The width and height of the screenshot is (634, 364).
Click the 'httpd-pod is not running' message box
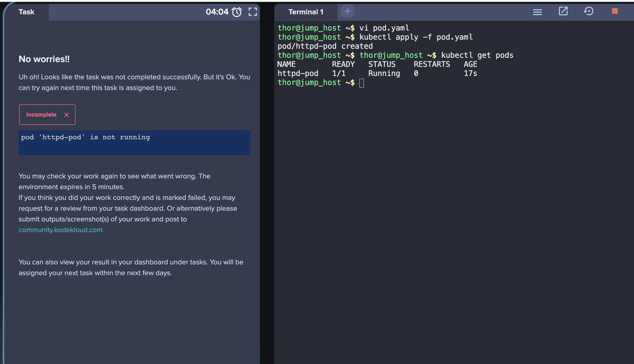point(134,143)
